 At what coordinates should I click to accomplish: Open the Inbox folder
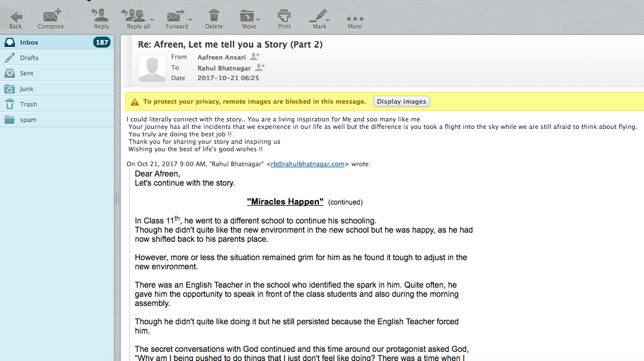tap(57, 42)
